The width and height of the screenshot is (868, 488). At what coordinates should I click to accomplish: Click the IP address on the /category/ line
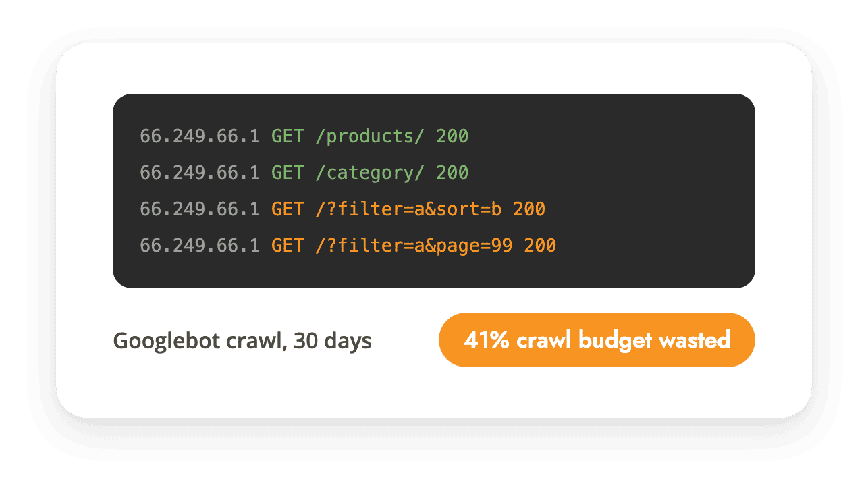(200, 173)
